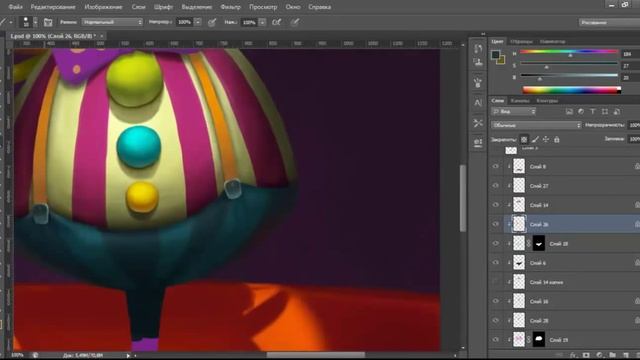640x360 pixels.
Task: Open the workspace switcher dropdown
Action: coord(609,22)
